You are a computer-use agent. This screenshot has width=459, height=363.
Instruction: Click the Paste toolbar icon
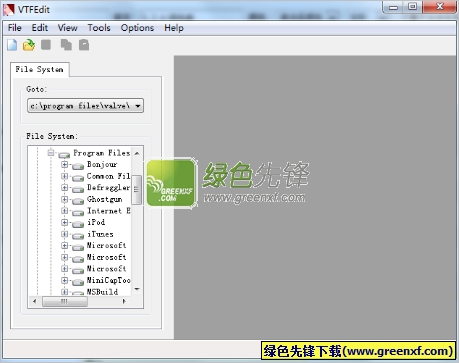[x=84, y=45]
